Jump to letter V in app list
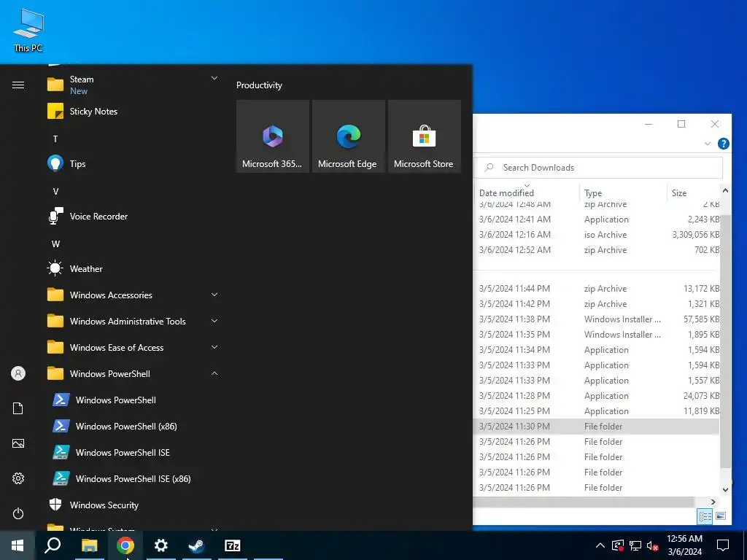 pyautogui.click(x=55, y=192)
